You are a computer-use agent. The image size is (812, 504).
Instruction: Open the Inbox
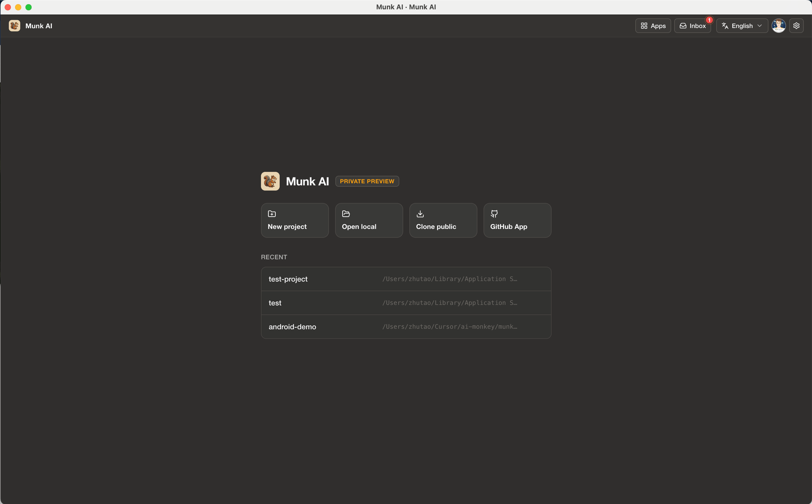pos(693,26)
